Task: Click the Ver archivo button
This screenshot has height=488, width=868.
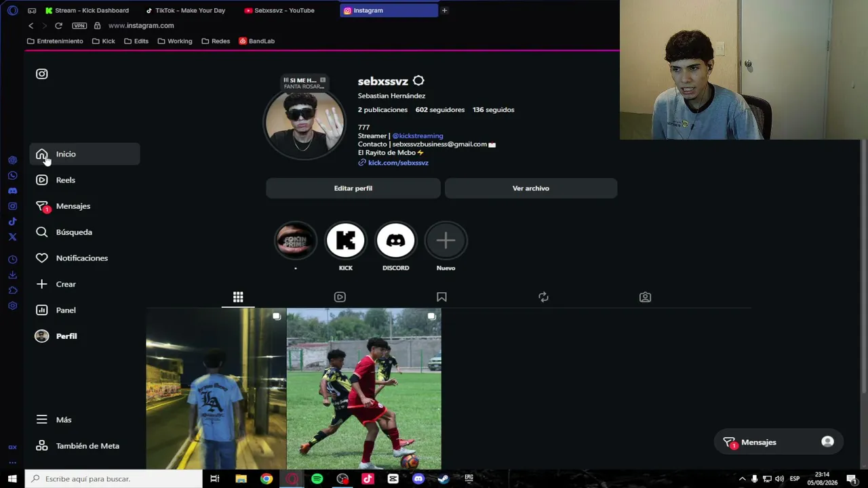Action: 531,188
